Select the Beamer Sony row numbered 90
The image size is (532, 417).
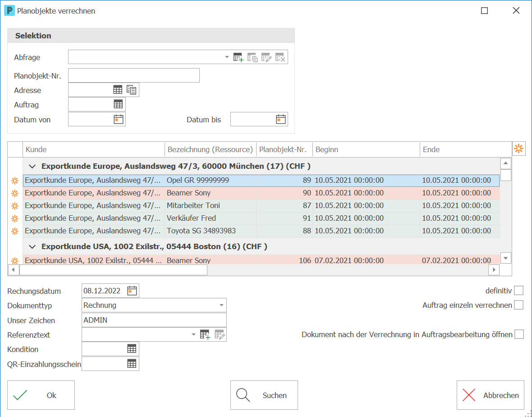261,193
